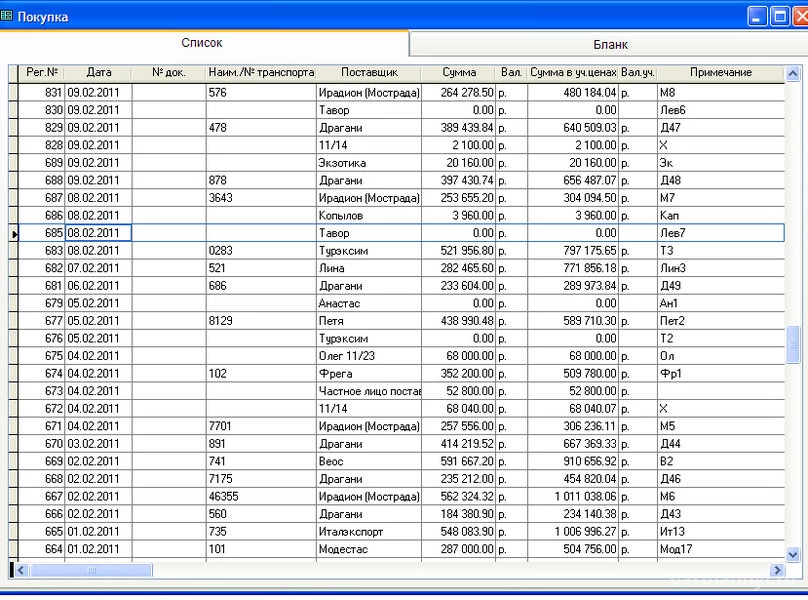Click the horizontal scrollbar left arrow

click(21, 570)
